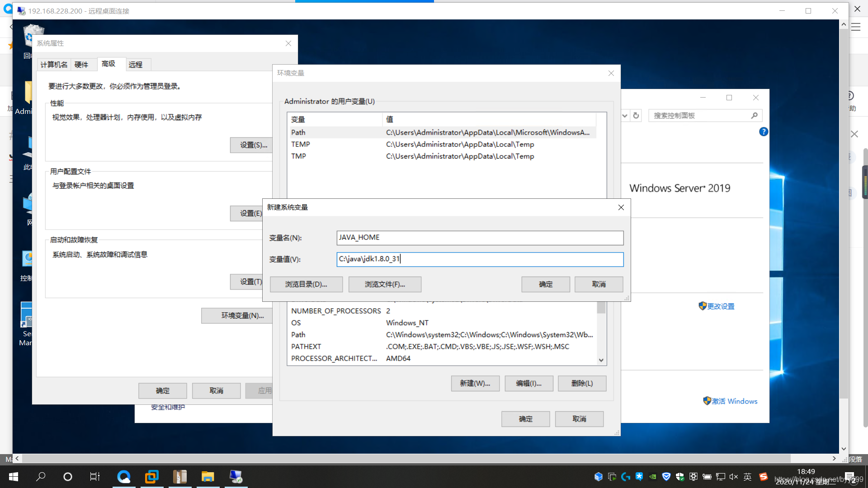The width and height of the screenshot is (868, 488).
Task: Close the 新建系统变量 dialog
Action: [x=621, y=207]
